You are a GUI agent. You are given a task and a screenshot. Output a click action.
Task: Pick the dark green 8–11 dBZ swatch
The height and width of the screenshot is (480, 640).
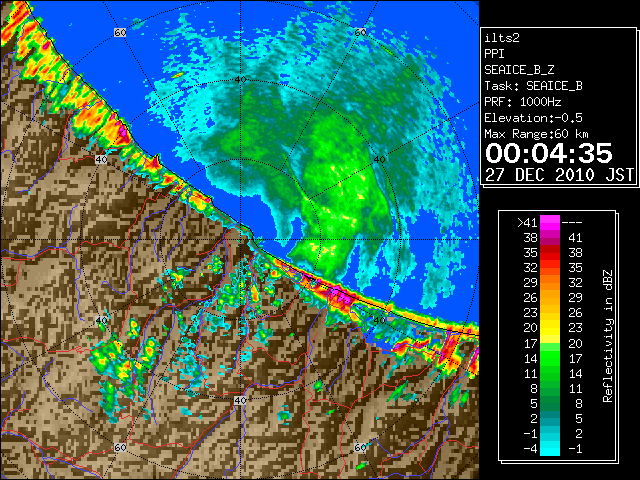click(x=550, y=389)
